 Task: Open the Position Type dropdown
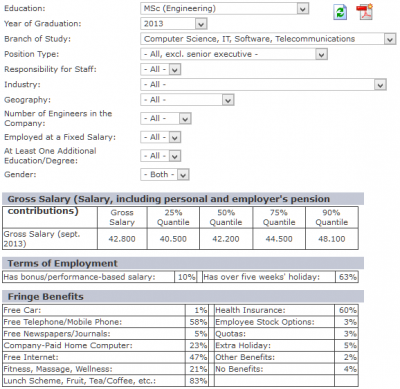[x=234, y=54]
